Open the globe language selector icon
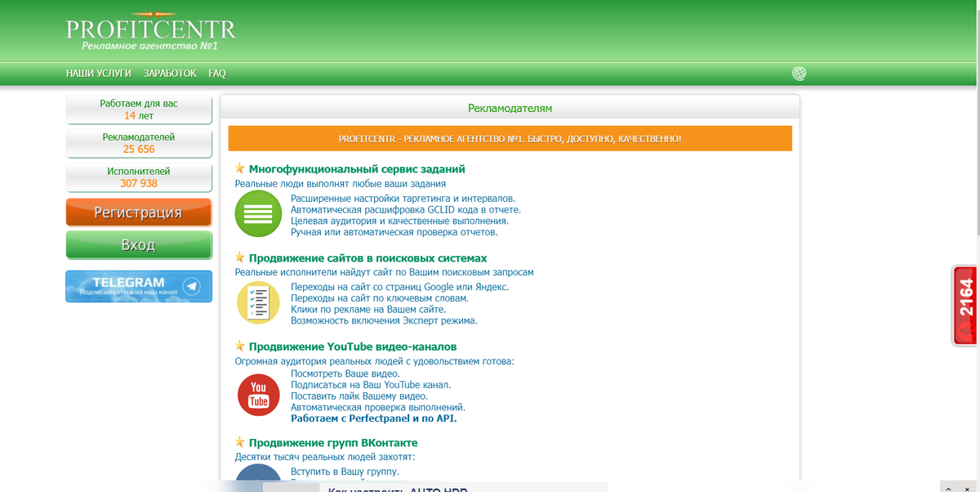 point(800,74)
